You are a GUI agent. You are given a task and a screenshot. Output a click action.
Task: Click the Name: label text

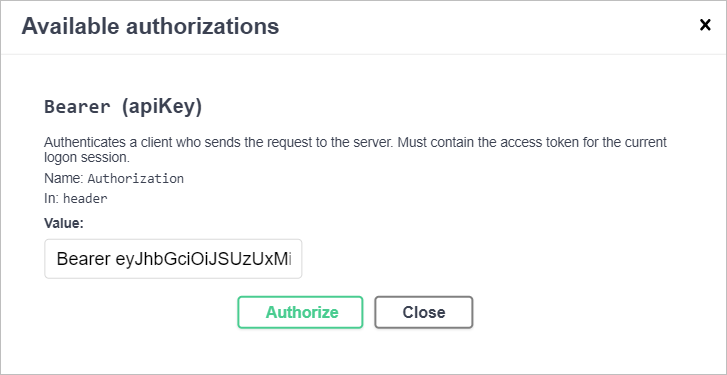[x=64, y=178]
